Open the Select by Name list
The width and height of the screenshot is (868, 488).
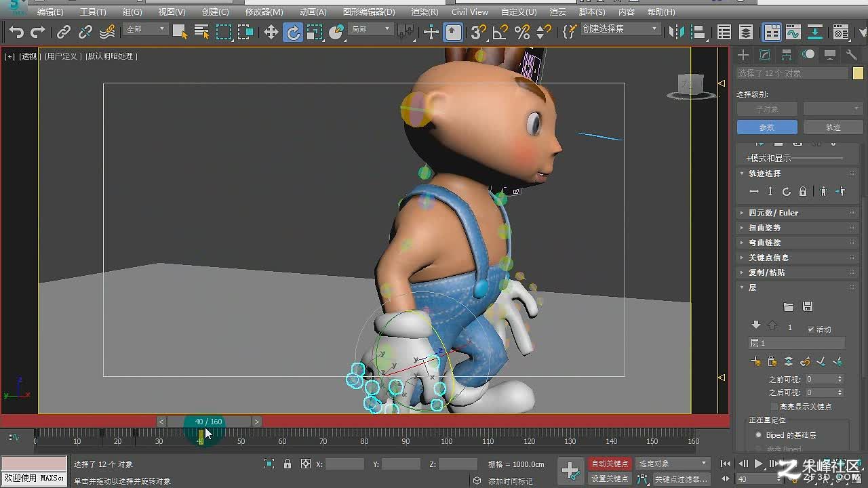201,31
